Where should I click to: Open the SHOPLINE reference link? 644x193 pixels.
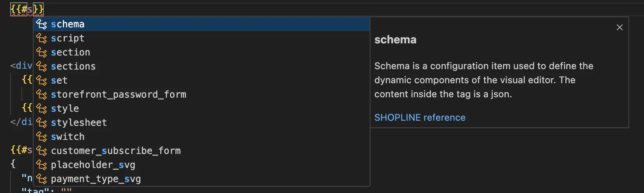420,118
